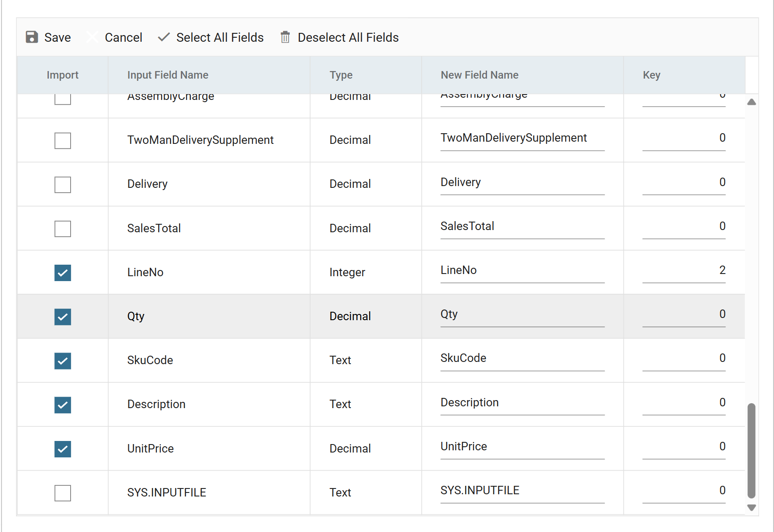Uncheck the LineNo import checkbox
The width and height of the screenshot is (774, 532).
tap(63, 273)
